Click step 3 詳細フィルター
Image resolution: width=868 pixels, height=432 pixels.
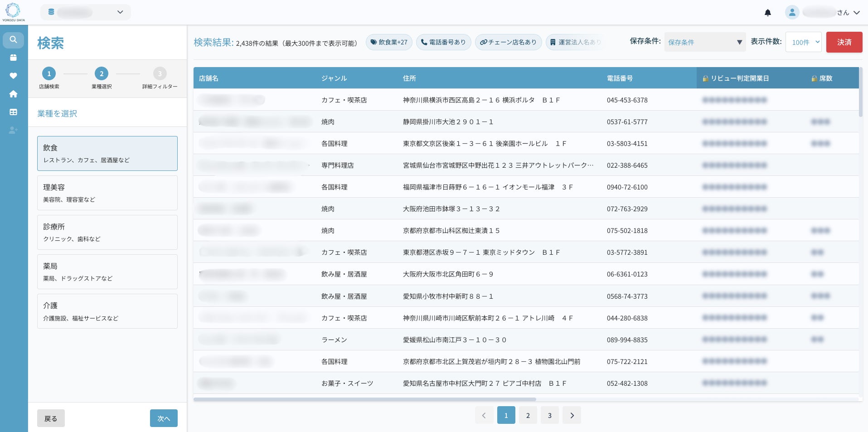(x=160, y=78)
